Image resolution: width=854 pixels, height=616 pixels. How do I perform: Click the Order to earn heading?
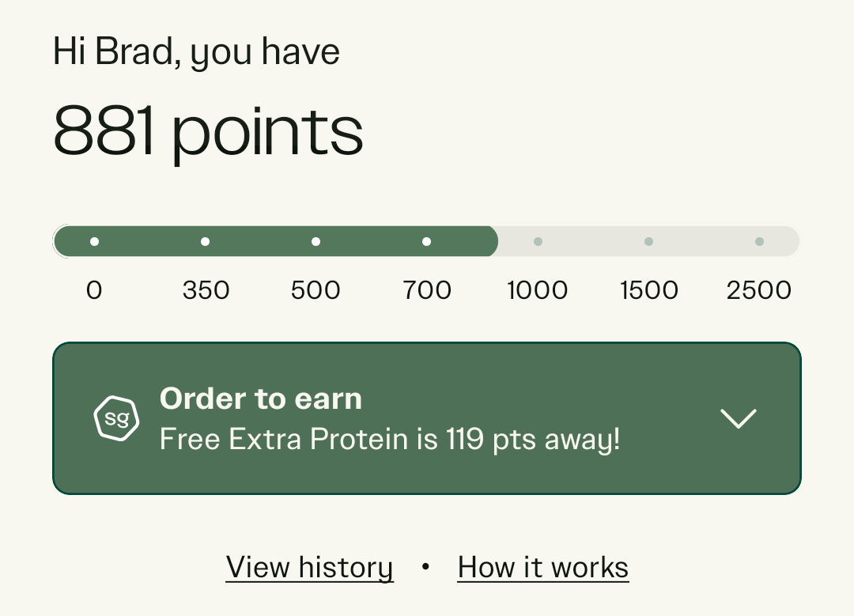(x=261, y=399)
